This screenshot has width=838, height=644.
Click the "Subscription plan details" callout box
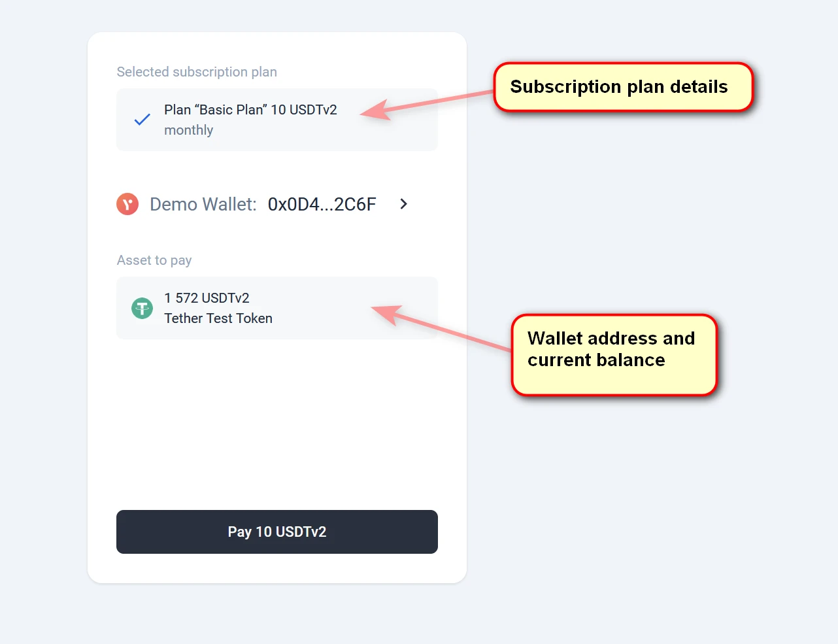(623, 87)
